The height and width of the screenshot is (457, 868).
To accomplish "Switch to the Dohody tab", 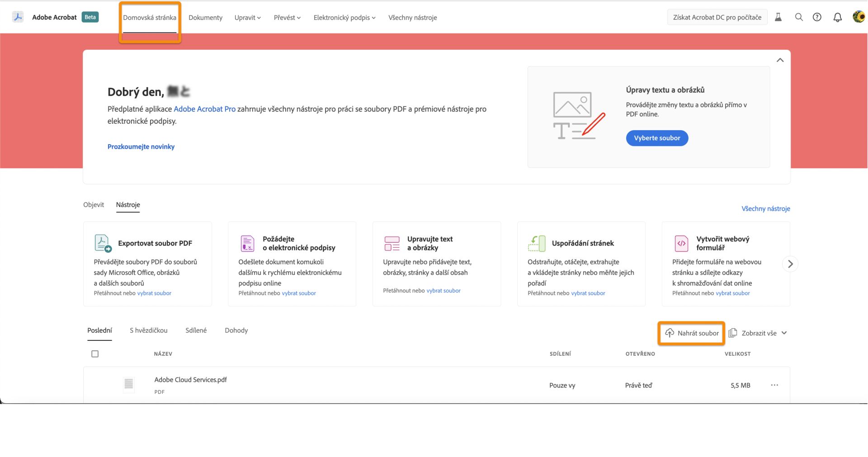I will pos(236,330).
